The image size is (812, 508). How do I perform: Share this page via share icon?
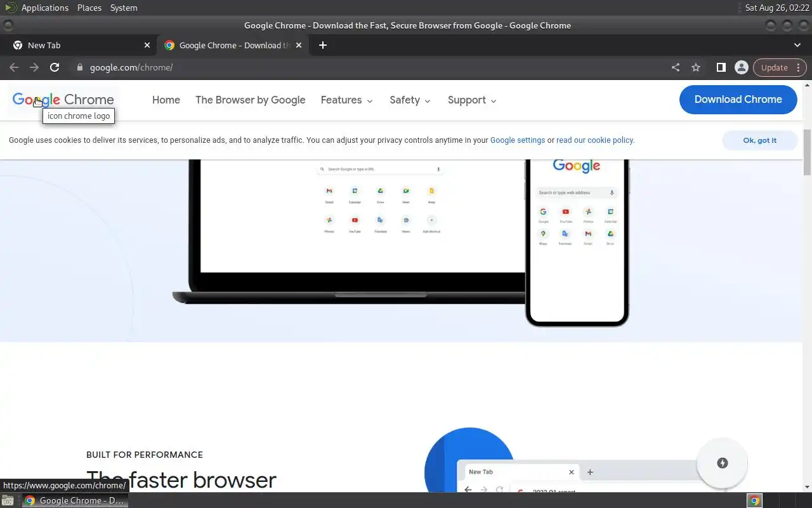click(x=676, y=67)
